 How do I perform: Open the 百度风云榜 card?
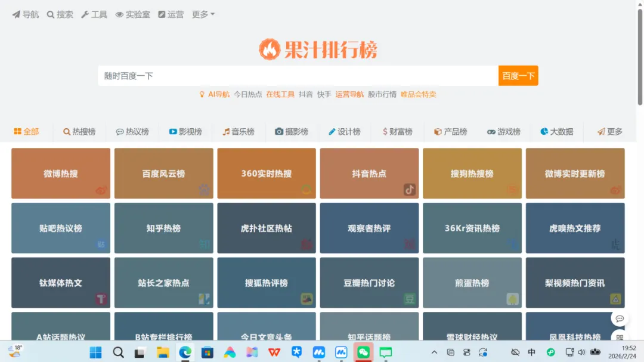163,174
